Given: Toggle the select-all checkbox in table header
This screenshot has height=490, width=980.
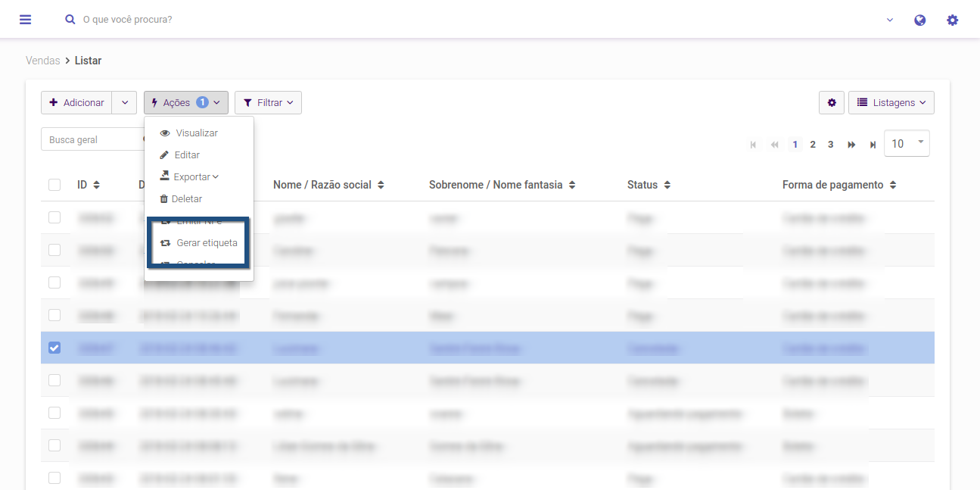Looking at the screenshot, I should (54, 185).
